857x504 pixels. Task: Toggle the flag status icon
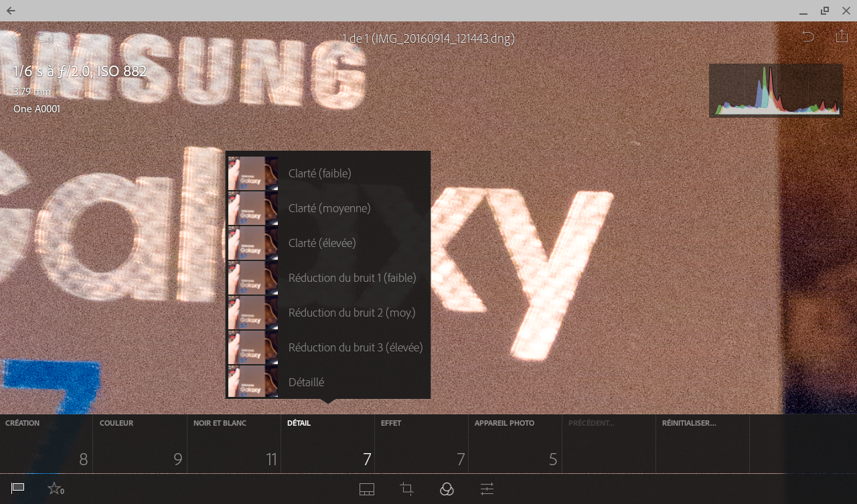pyautogui.click(x=18, y=488)
